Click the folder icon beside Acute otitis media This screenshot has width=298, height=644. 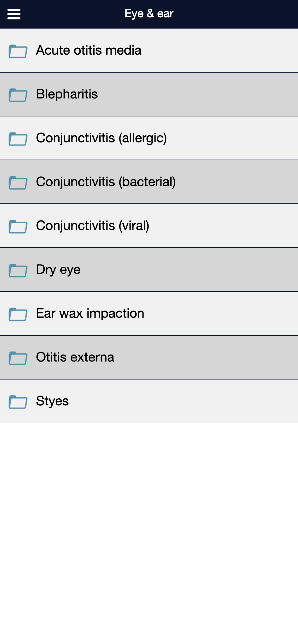(18, 51)
